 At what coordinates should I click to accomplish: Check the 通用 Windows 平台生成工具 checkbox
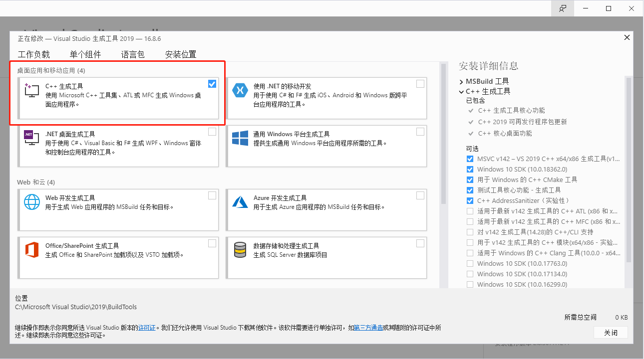pos(420,132)
